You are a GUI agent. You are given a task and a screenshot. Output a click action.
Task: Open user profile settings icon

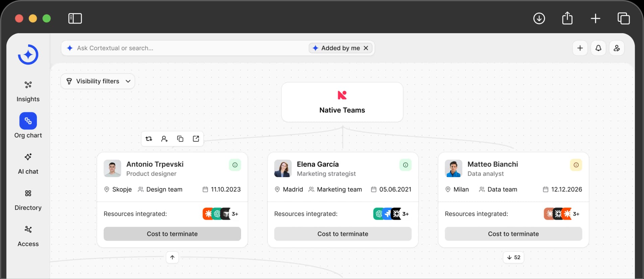coord(617,48)
